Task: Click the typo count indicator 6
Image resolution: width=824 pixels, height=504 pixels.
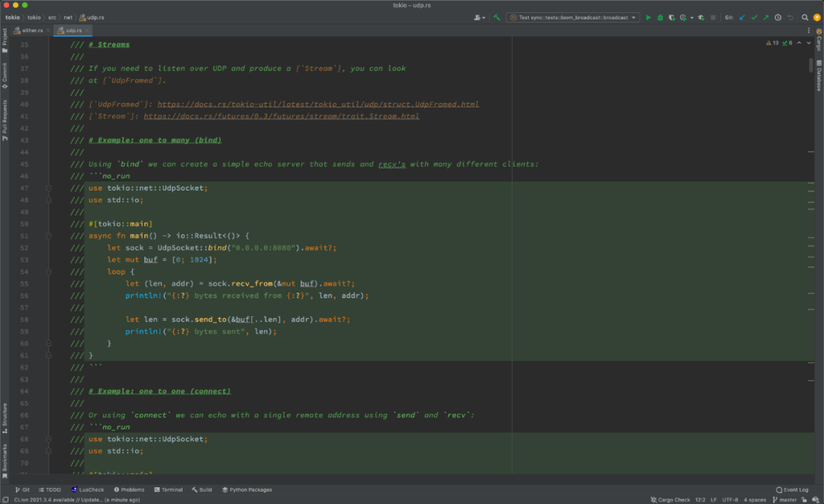Action: click(x=787, y=43)
